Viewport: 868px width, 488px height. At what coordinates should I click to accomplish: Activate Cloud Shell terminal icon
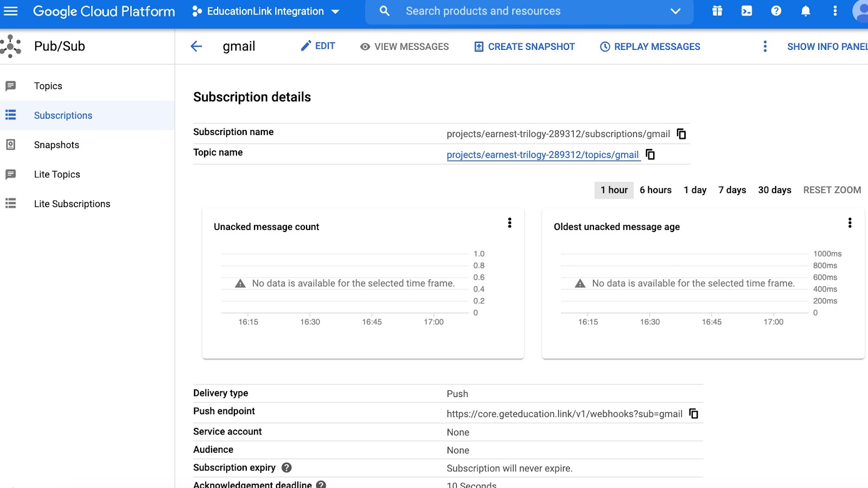click(x=747, y=11)
